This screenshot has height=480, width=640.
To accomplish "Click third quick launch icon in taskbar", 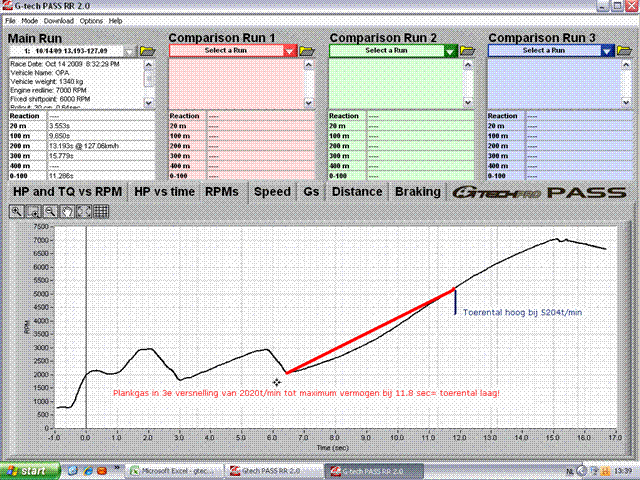I will (x=102, y=471).
